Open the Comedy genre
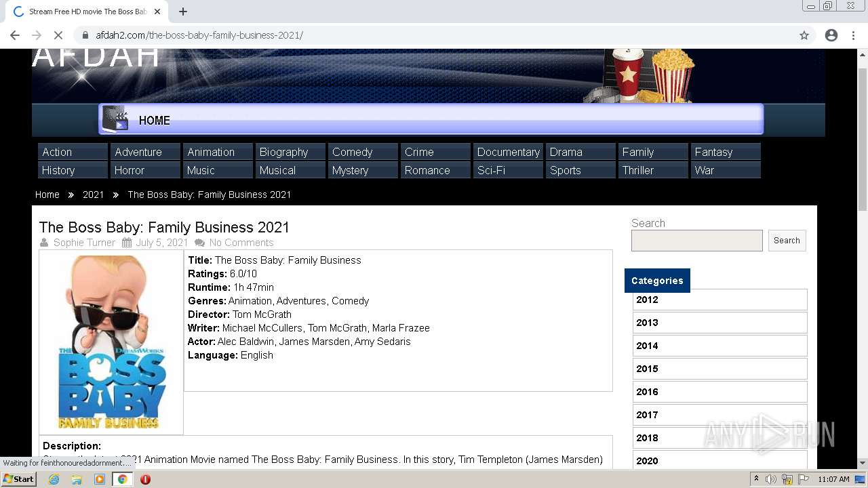 pyautogui.click(x=363, y=152)
